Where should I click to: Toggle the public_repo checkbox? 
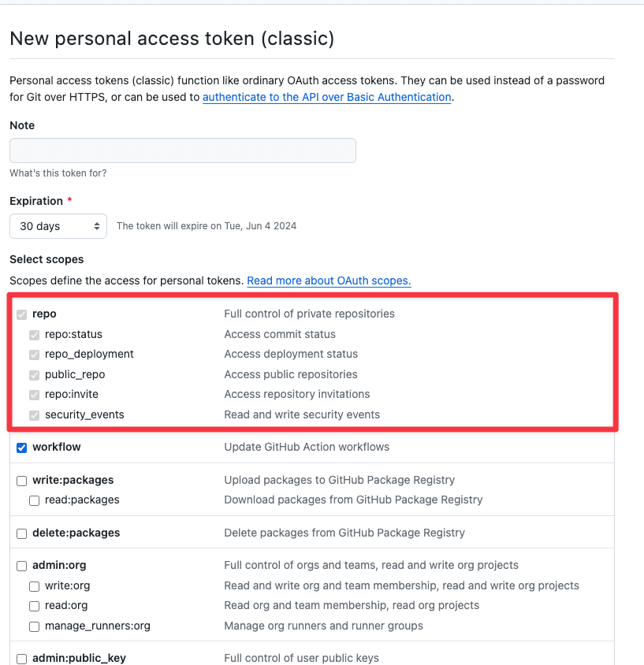pyautogui.click(x=35, y=375)
